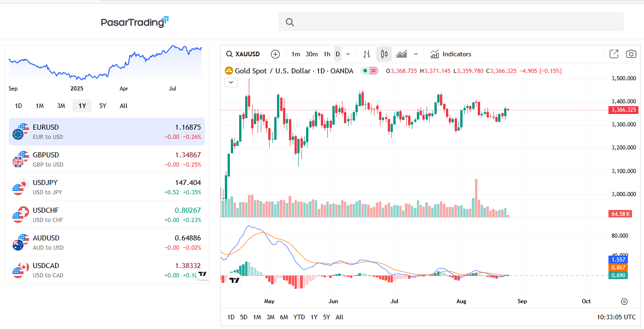Take a chart snapshot with camera icon
644x329 pixels.
[631, 54]
